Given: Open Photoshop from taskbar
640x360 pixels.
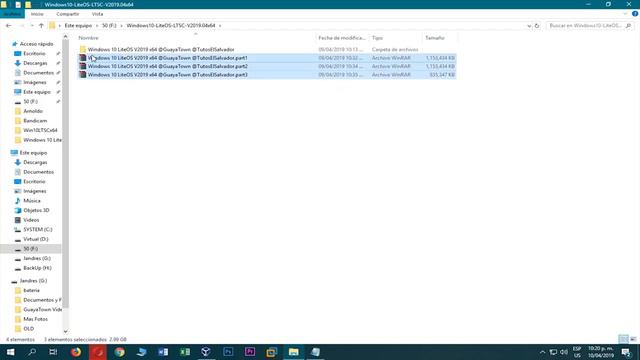Looking at the screenshot, I should pos(228,352).
